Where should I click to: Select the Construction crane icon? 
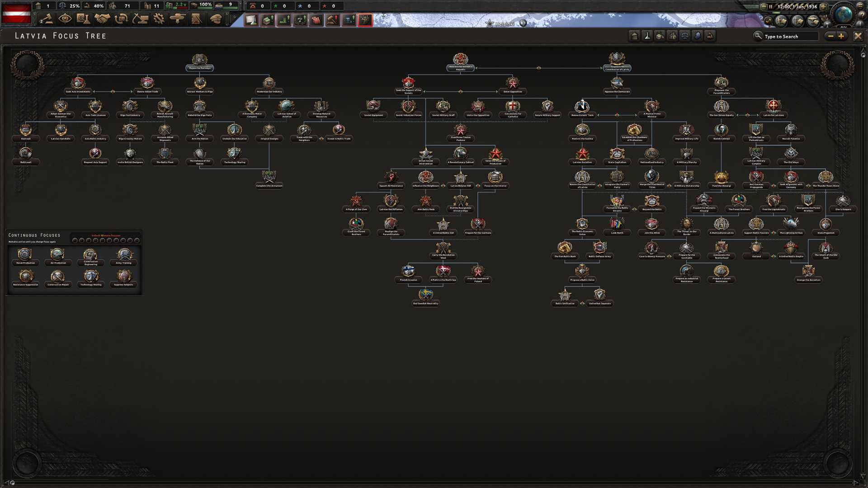pos(141,19)
